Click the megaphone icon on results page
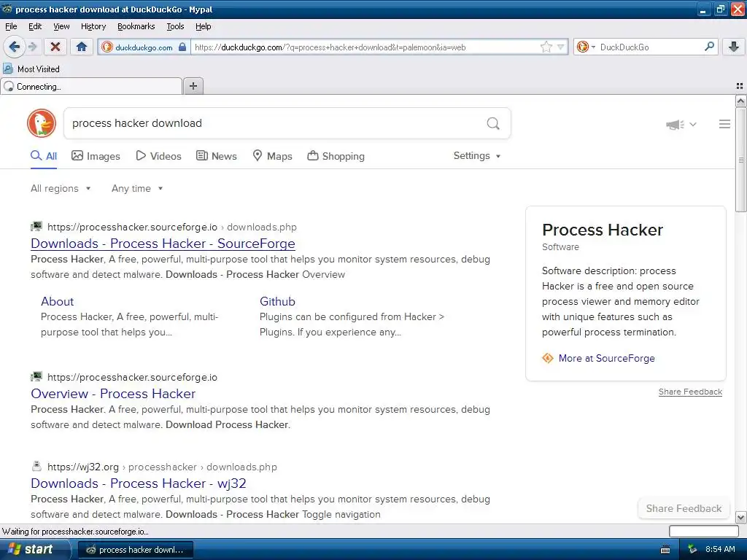The width and height of the screenshot is (747, 560). [675, 125]
